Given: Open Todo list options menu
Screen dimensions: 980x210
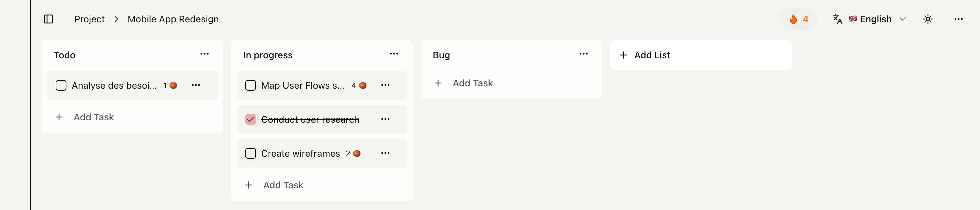Looking at the screenshot, I should click(204, 54).
